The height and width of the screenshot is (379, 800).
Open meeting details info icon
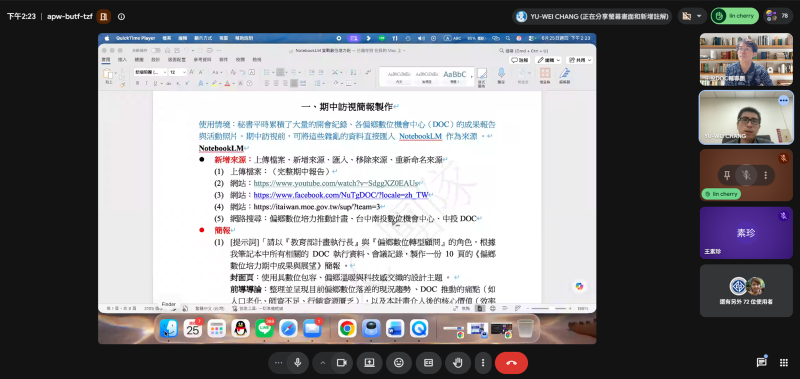click(121, 16)
